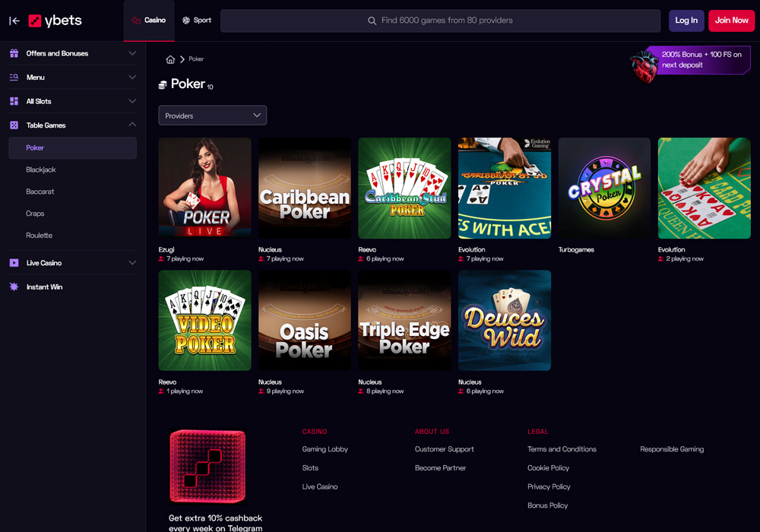Click the home breadcrumb icon
This screenshot has height=532, width=760.
(170, 59)
